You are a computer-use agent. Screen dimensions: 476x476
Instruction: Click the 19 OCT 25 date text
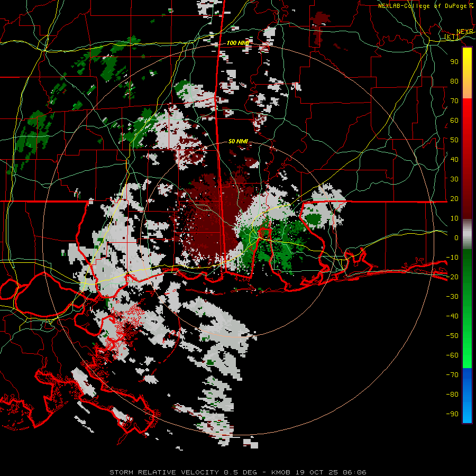pyautogui.click(x=316, y=472)
